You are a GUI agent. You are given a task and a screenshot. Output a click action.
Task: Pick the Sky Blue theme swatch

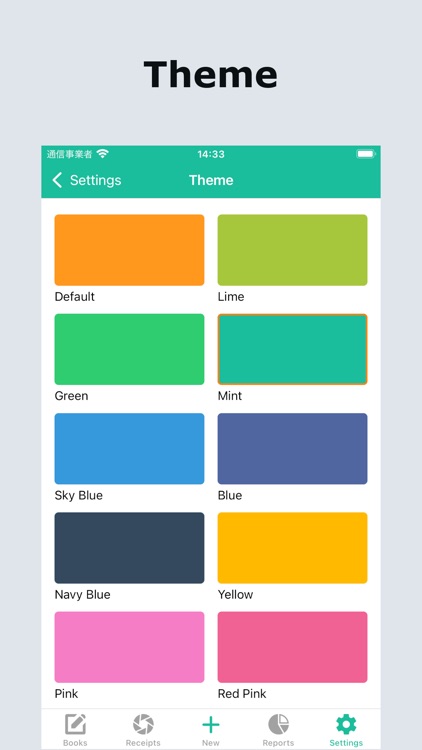(x=129, y=449)
